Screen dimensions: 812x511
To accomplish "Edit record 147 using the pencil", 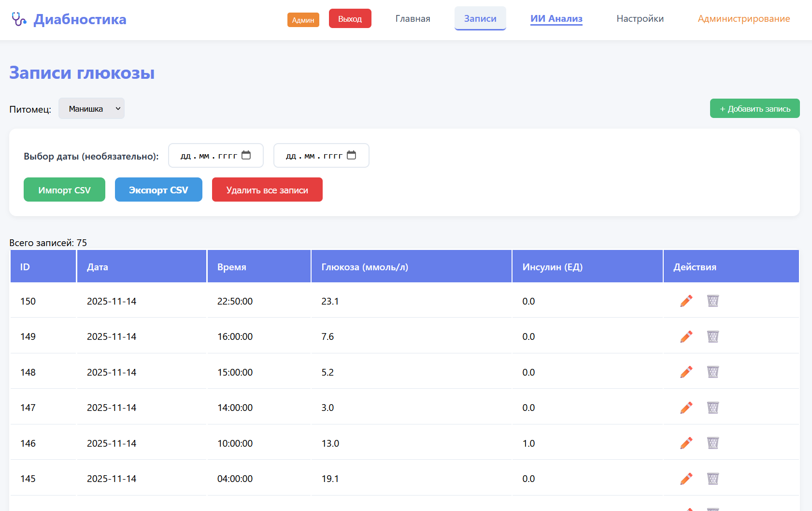I will pyautogui.click(x=686, y=408).
